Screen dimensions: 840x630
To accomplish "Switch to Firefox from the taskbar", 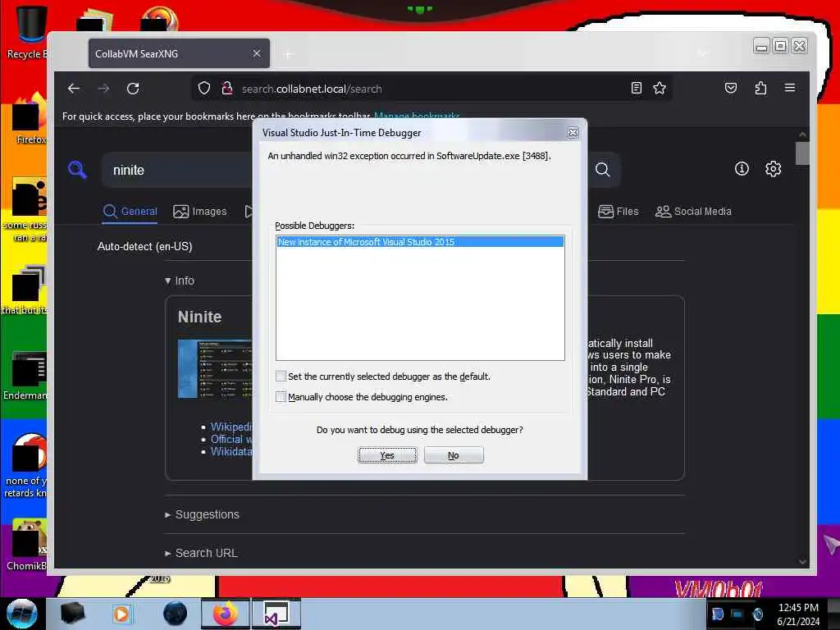I will [226, 614].
